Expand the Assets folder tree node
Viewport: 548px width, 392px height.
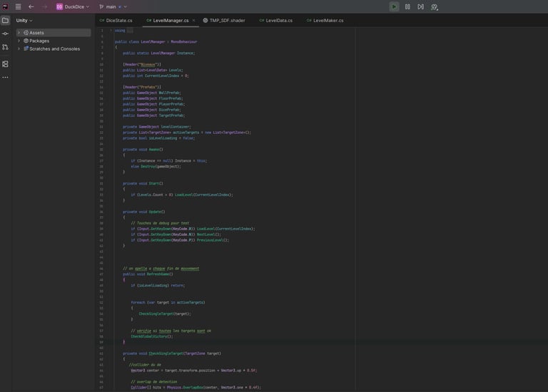19,33
